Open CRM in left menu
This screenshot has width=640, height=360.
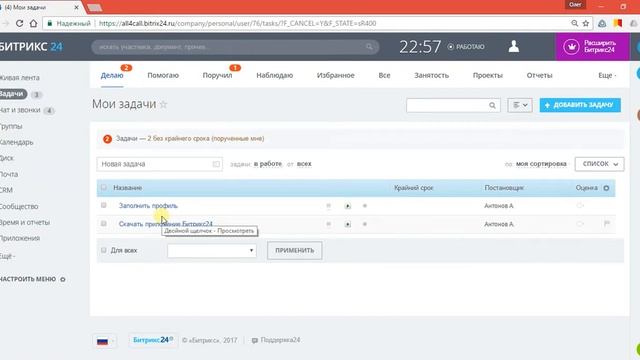[6, 190]
